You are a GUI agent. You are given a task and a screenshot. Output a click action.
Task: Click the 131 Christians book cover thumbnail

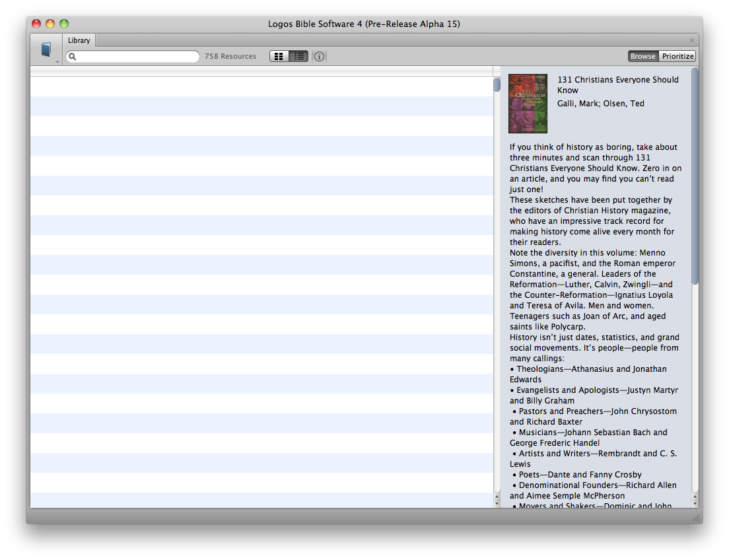[x=528, y=104]
